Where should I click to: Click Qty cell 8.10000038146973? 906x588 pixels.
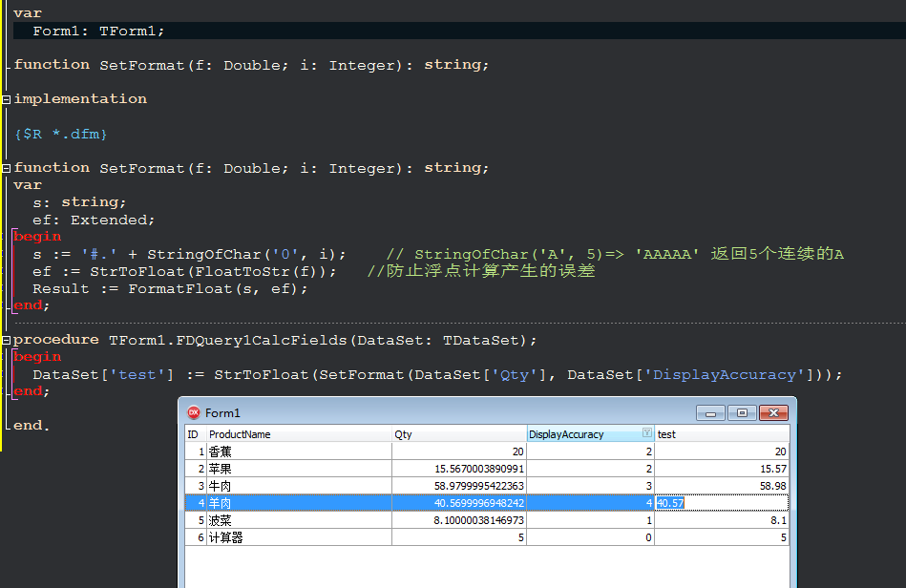pyautogui.click(x=459, y=520)
